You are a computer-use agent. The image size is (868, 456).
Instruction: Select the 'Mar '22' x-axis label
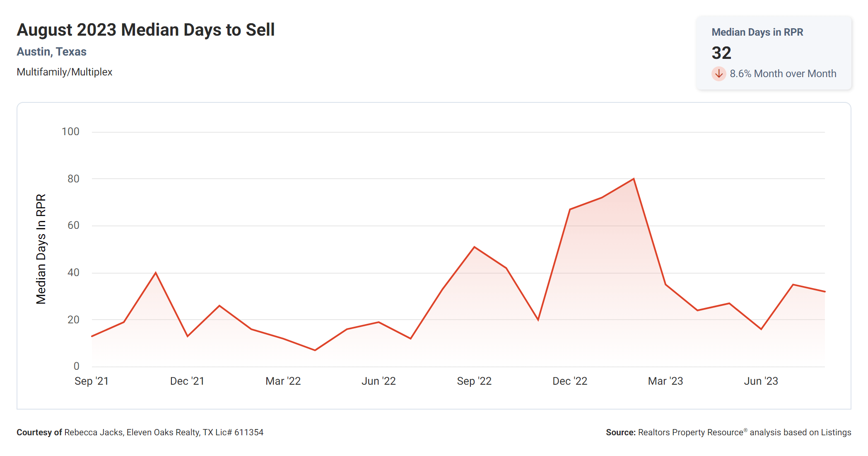coord(283,381)
